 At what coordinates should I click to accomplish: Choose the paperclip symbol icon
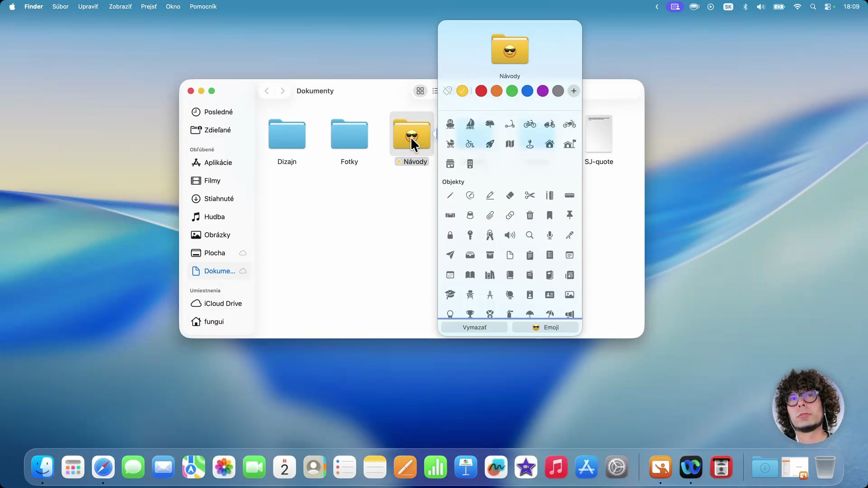[x=490, y=215]
